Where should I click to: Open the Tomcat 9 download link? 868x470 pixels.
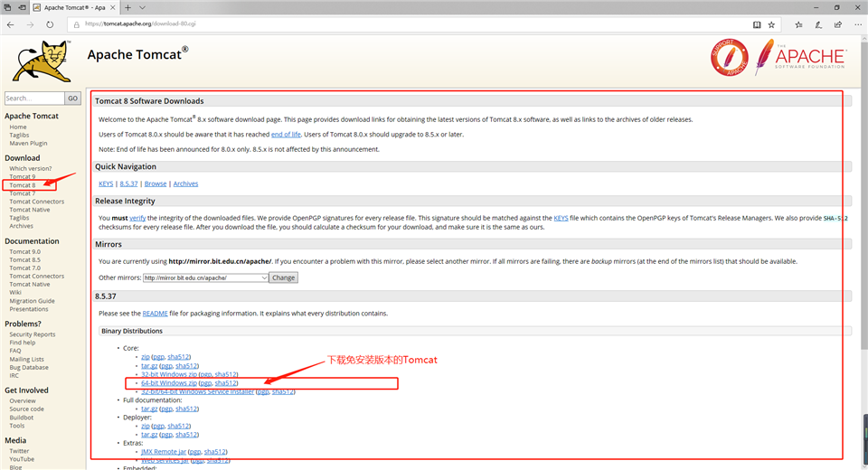tap(22, 176)
